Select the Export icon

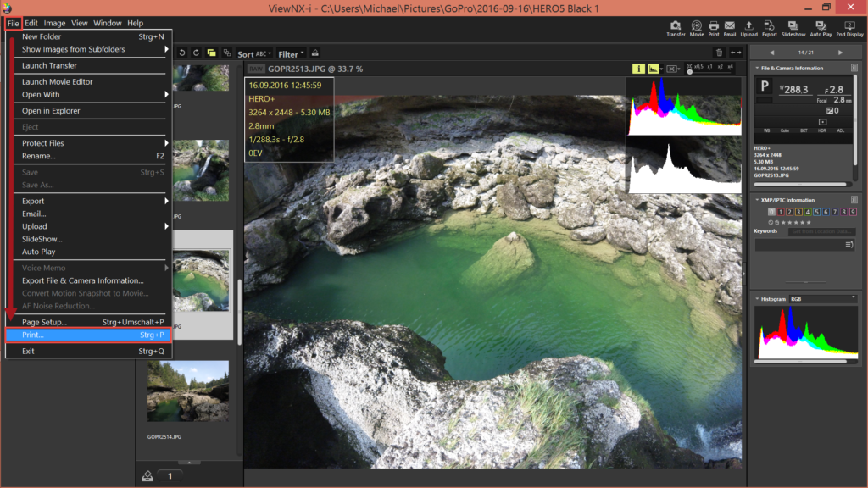point(768,26)
